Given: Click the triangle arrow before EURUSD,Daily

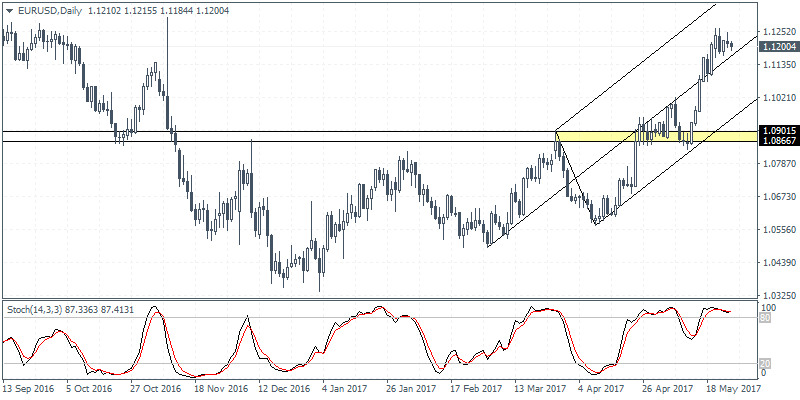Looking at the screenshot, I should (x=9, y=11).
